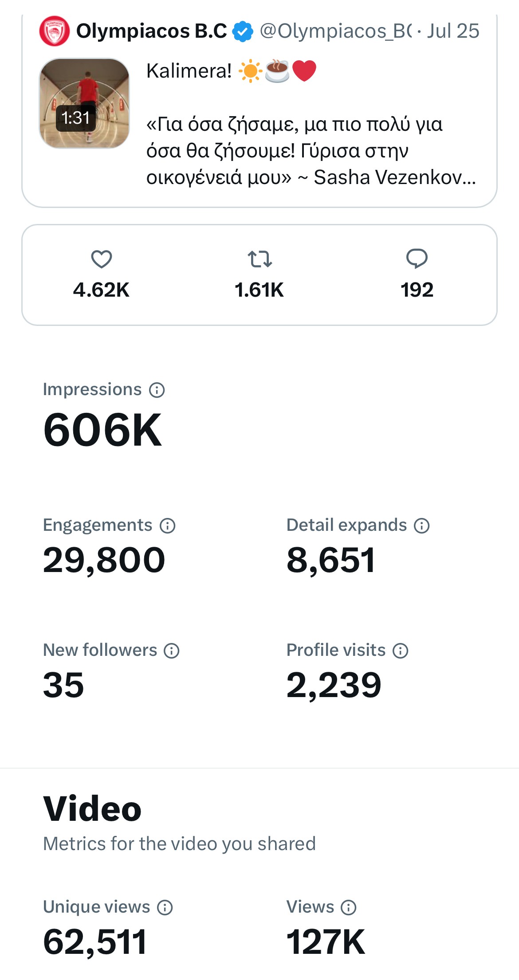Click the 192 replies count
The width and height of the screenshot is (519, 980).
417,290
